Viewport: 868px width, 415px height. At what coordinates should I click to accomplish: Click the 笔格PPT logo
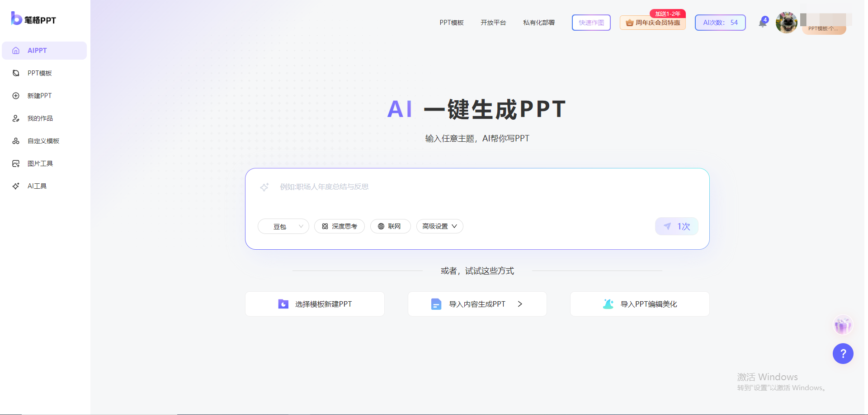coord(34,19)
